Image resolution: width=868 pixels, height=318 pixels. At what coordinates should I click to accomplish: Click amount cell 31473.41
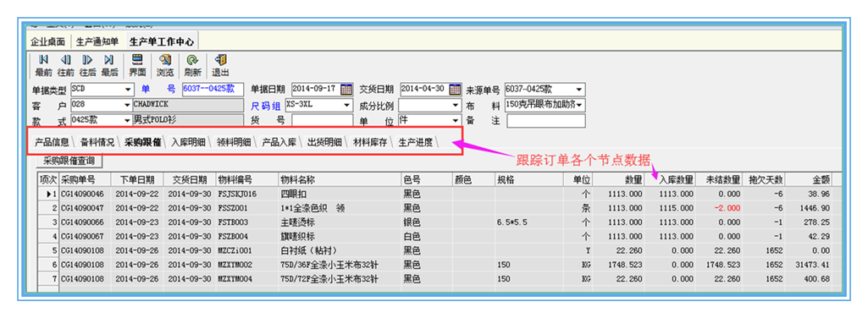coord(809,265)
